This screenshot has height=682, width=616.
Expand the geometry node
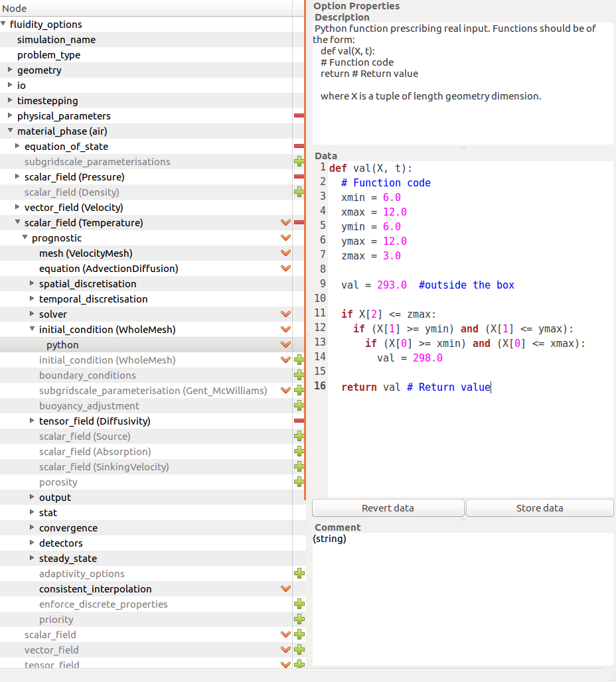coord(10,69)
